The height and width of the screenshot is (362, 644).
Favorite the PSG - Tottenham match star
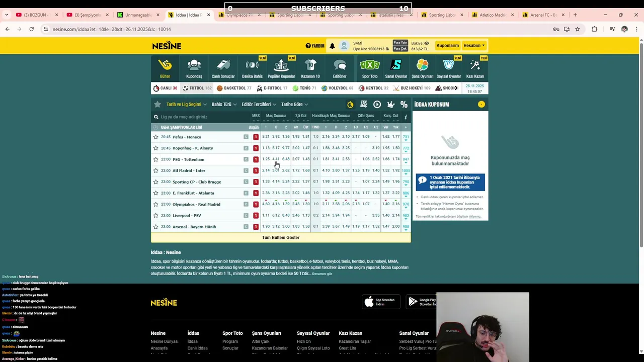156,159
